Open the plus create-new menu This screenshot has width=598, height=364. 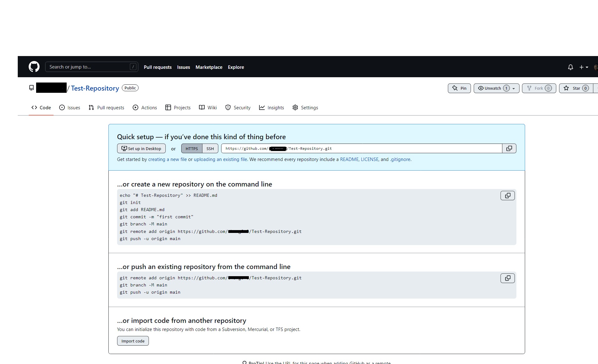coord(584,67)
